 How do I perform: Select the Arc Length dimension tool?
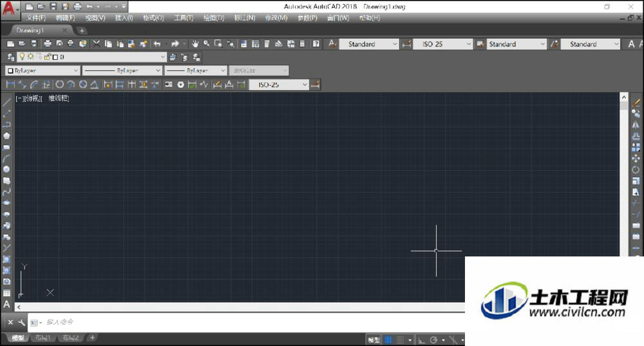click(34, 84)
